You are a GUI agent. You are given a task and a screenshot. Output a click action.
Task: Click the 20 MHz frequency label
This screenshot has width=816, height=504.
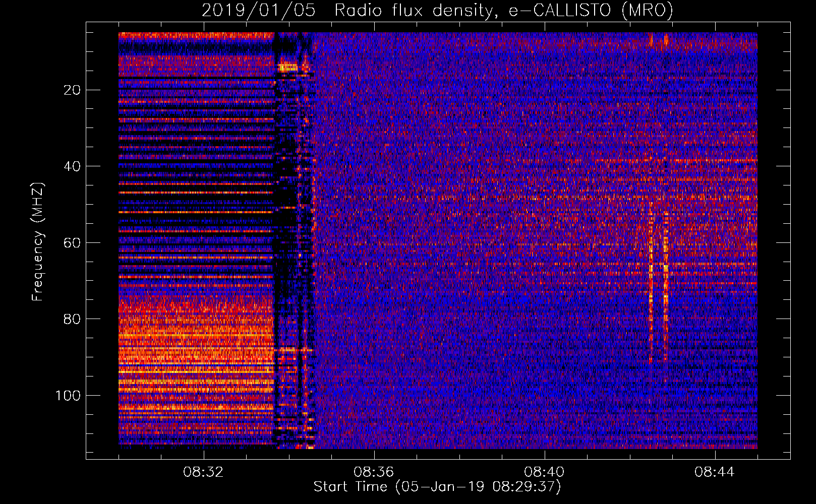73,90
